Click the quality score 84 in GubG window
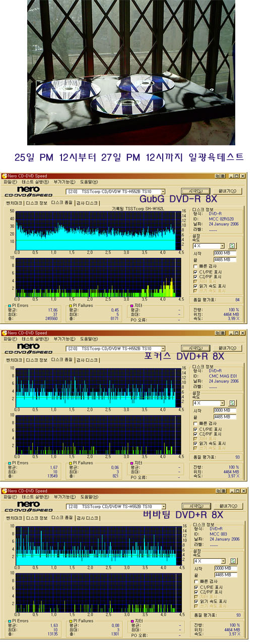The image size is (267, 644). pos(237,299)
